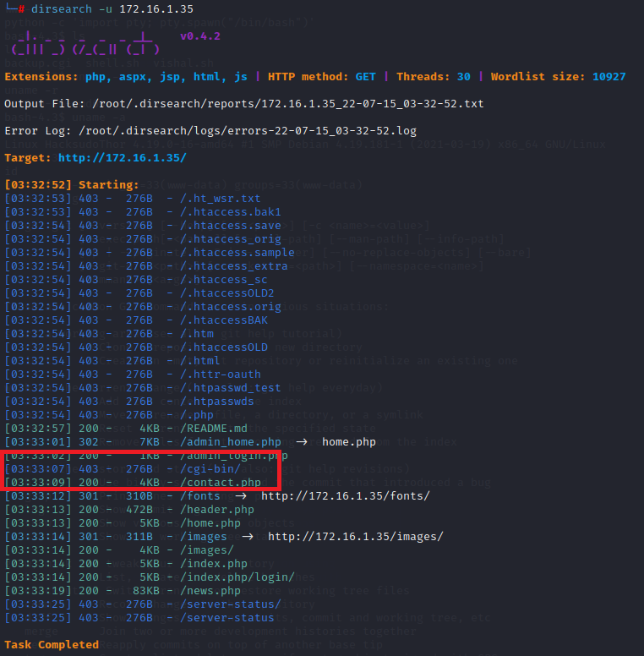
Task: Select the /header.php result path
Action: point(216,510)
